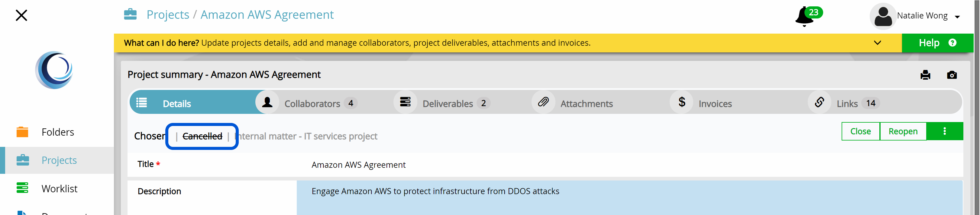Open Projects in the sidebar
This screenshot has height=215, width=980.
[57, 160]
